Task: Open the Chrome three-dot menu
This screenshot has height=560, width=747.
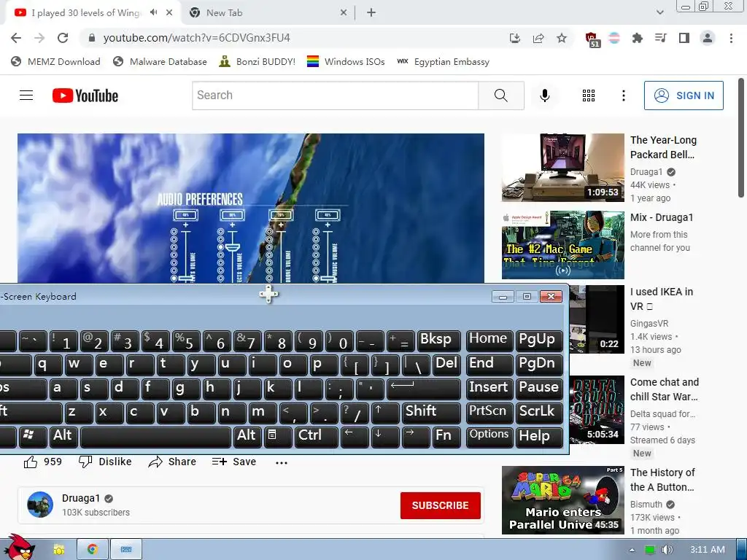Action: [x=731, y=38]
